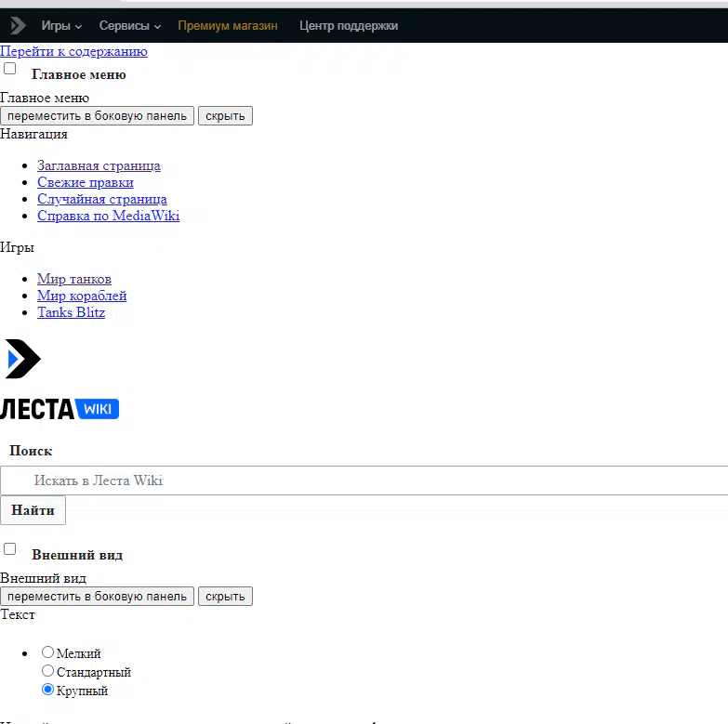This screenshot has width=728, height=724.
Task: Click переместить в боковую панель under Главное меню
Action: pos(97,115)
